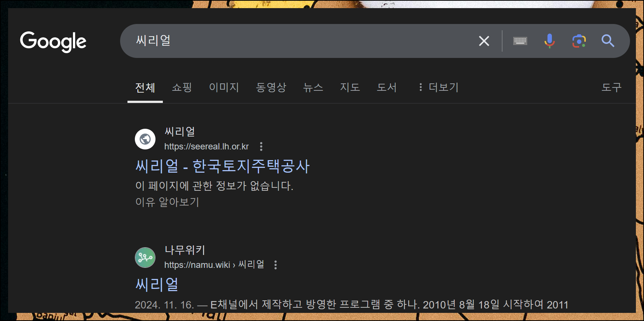Image resolution: width=644 pixels, height=321 pixels.
Task: Open 씨리얼 - 한국토지주택공사 result link
Action: coord(223,166)
